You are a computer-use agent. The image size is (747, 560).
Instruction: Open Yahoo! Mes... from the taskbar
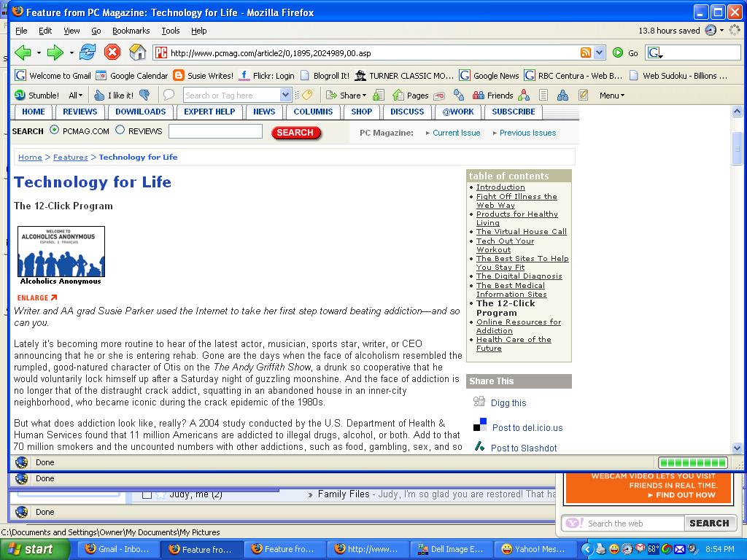click(x=533, y=549)
